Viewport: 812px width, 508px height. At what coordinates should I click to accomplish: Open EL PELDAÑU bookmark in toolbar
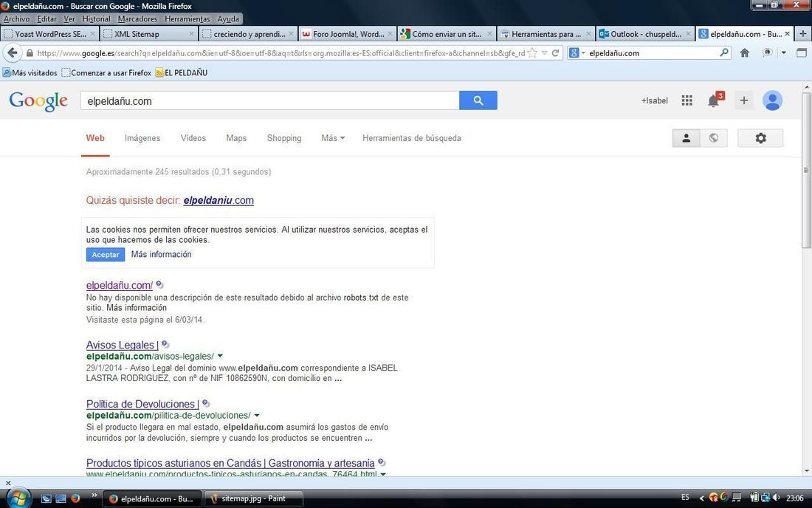pyautogui.click(x=182, y=73)
